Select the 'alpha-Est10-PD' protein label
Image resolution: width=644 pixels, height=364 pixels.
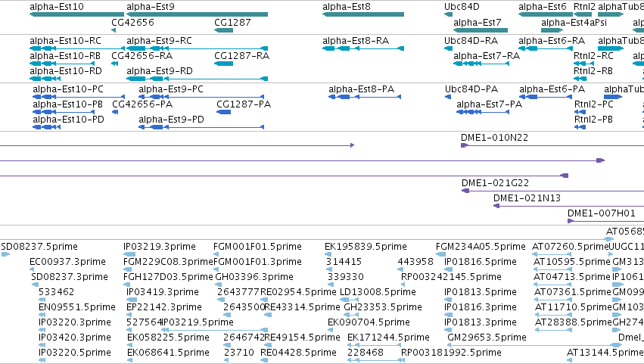pyautogui.click(x=68, y=120)
